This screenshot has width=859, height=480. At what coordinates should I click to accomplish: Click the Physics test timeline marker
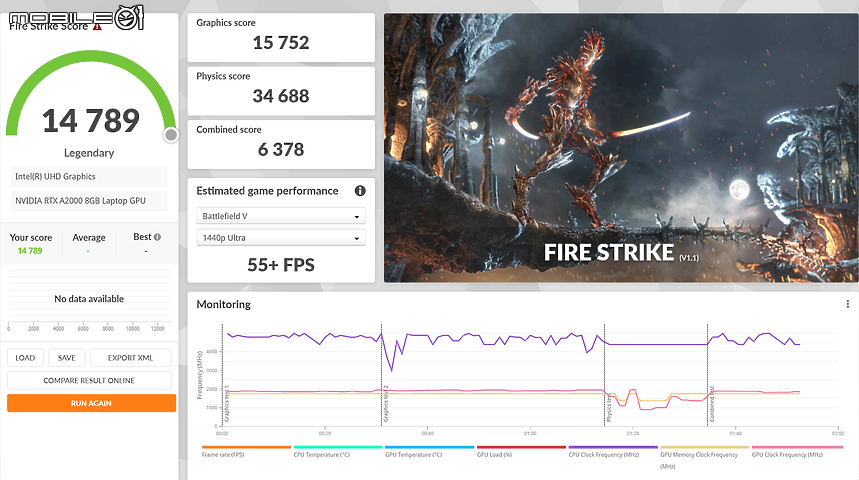click(608, 410)
